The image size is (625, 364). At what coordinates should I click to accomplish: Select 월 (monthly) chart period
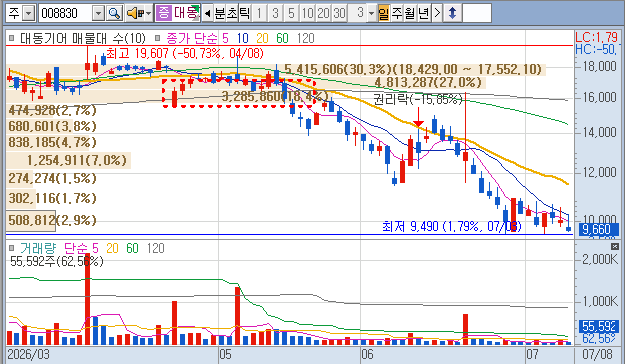click(410, 13)
